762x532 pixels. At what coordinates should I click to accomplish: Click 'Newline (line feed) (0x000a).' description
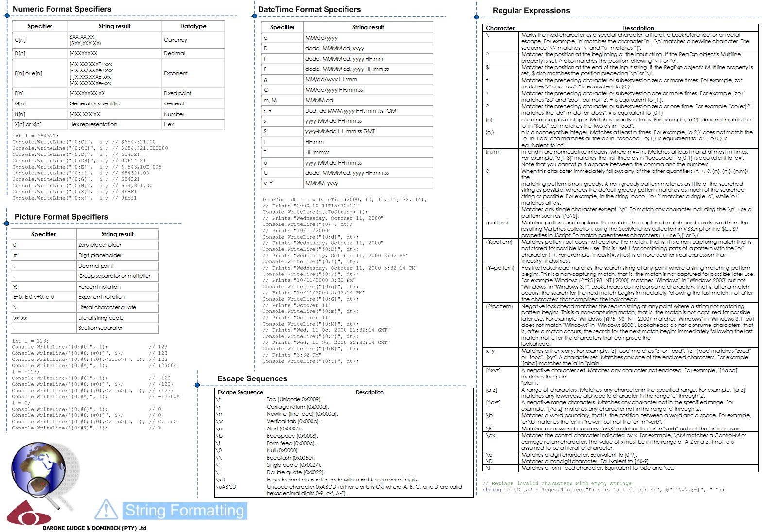point(302,414)
